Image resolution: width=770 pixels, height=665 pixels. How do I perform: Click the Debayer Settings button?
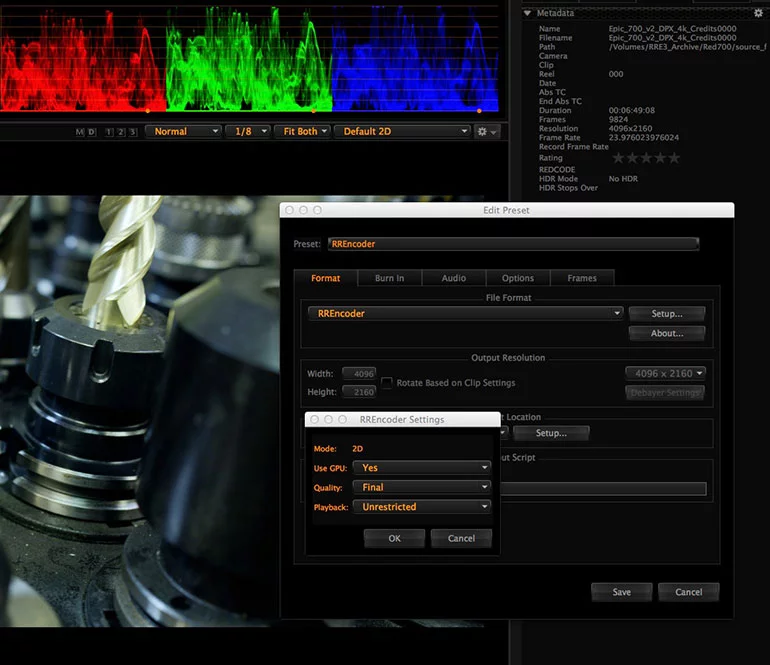(x=665, y=393)
